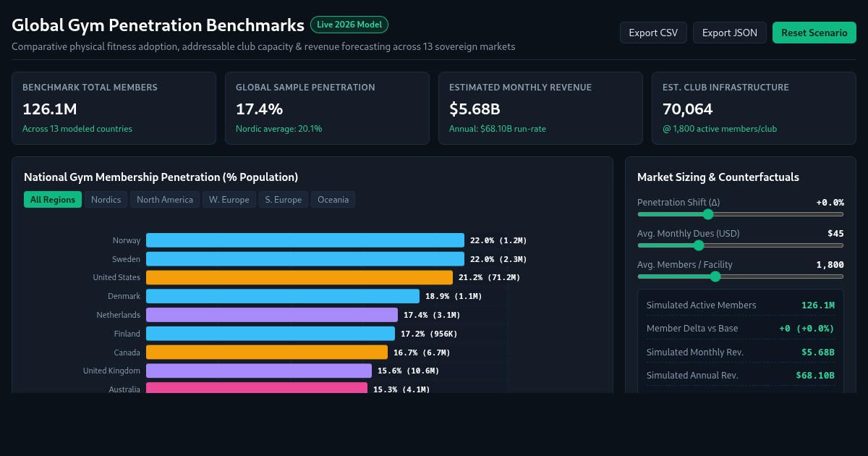Screen dimensions: 868x456
Task: Adjust the Avg. Members / Facility slider
Action: click(x=740, y=276)
